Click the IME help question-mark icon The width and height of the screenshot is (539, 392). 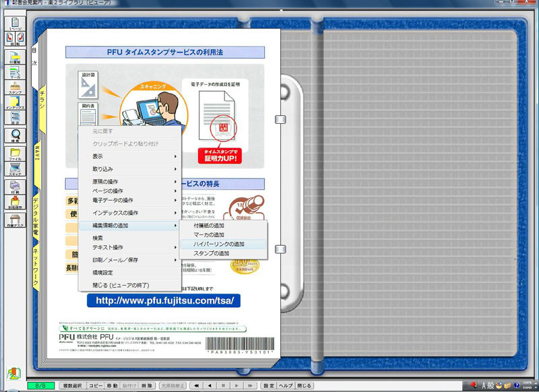point(516,385)
